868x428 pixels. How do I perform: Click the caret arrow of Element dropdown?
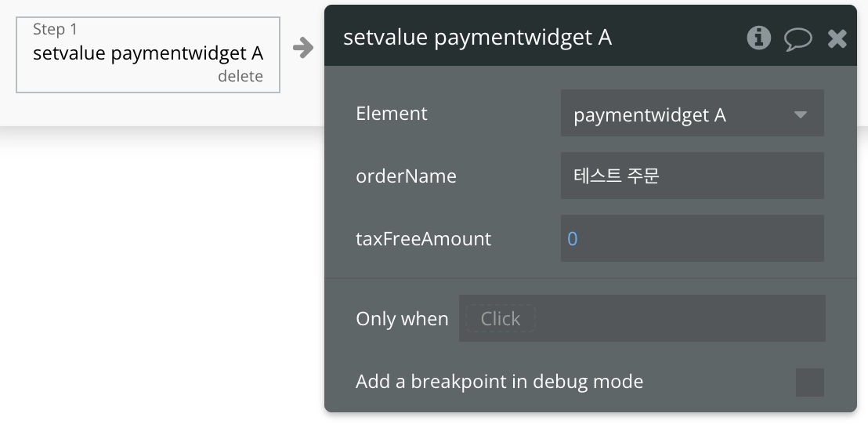[x=800, y=114]
